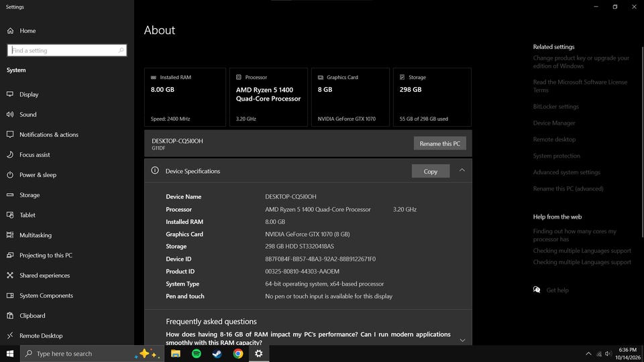Read the Microsoft Software License Terms
644x362 pixels.
[x=580, y=86]
